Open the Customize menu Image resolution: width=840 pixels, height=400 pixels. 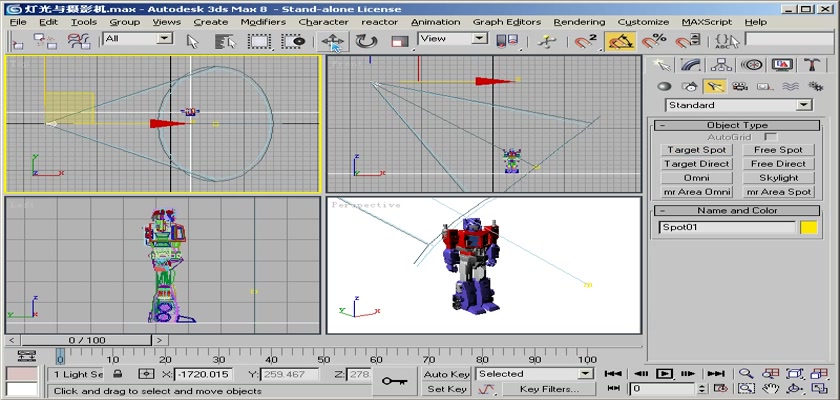pyautogui.click(x=643, y=22)
